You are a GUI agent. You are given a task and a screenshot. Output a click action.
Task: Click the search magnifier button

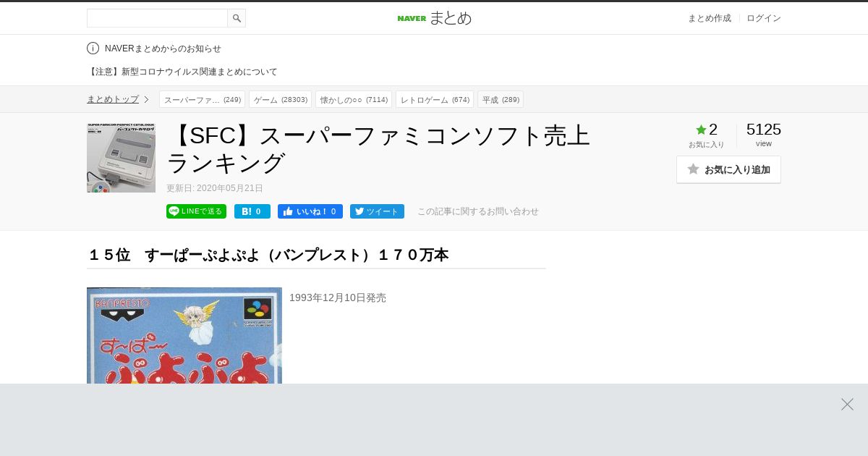(x=237, y=18)
